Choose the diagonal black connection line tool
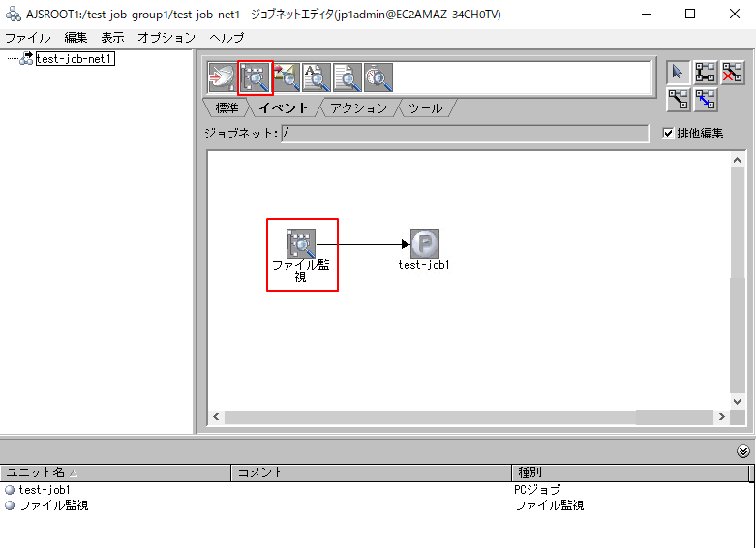756x548 pixels. (679, 100)
